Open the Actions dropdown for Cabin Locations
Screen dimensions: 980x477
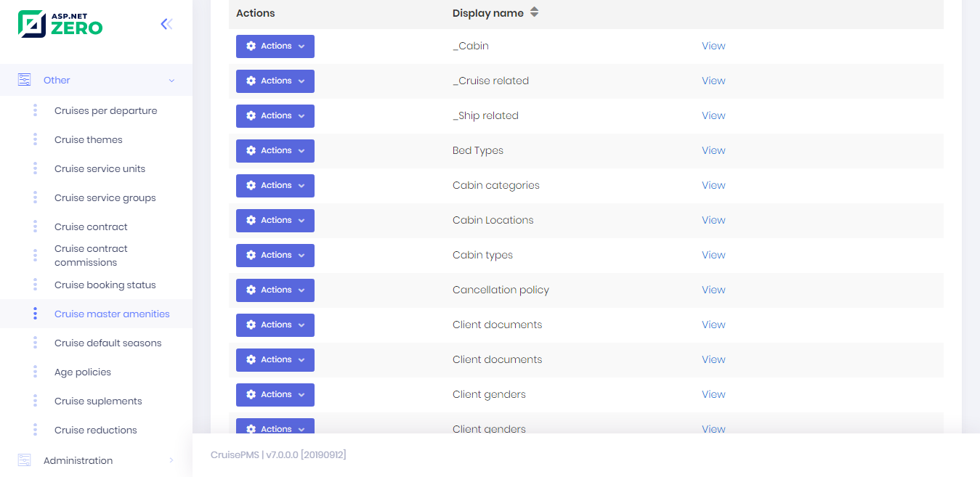click(275, 220)
